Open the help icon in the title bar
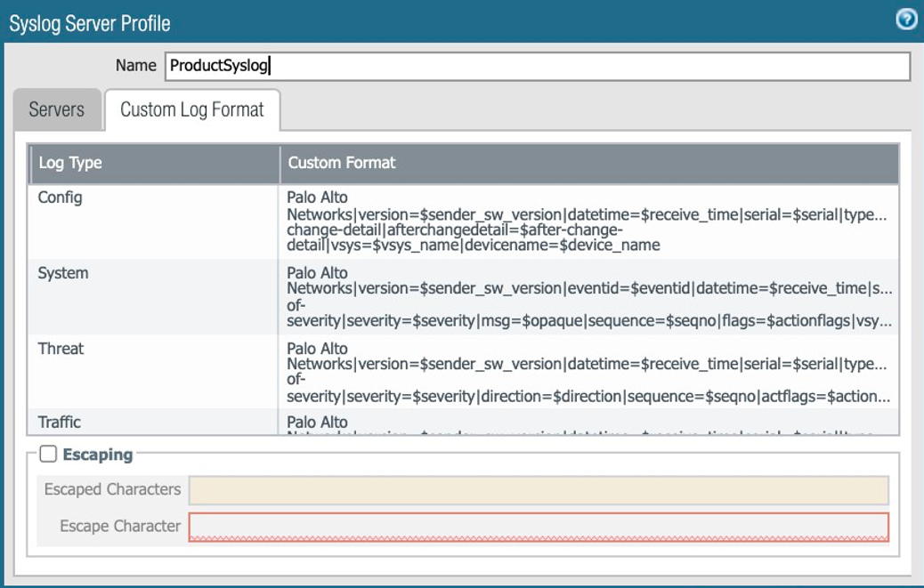The width and height of the screenshot is (924, 588). click(906, 20)
